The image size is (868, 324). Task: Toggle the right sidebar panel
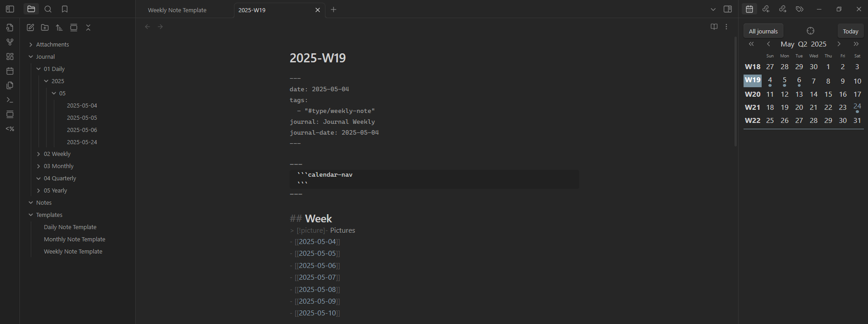coord(728,9)
